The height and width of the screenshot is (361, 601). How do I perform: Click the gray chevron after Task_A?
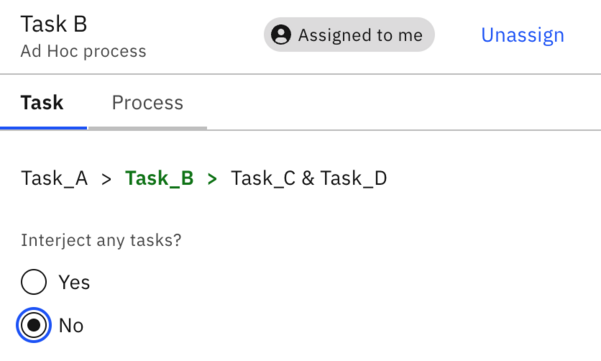click(x=107, y=179)
